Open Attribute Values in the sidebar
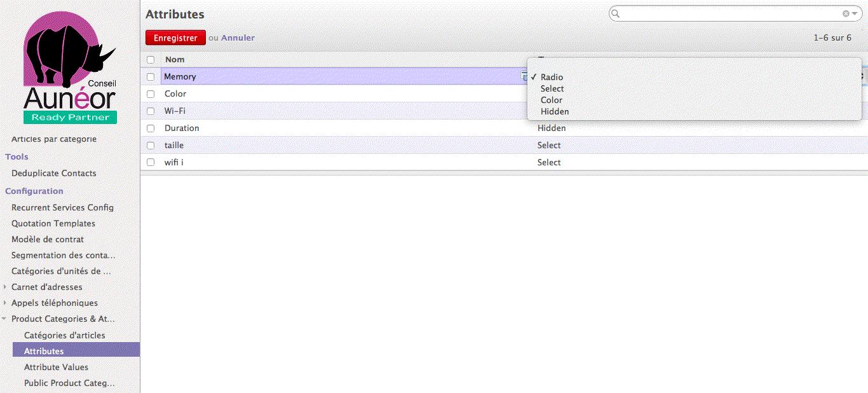868x393 pixels. click(56, 367)
